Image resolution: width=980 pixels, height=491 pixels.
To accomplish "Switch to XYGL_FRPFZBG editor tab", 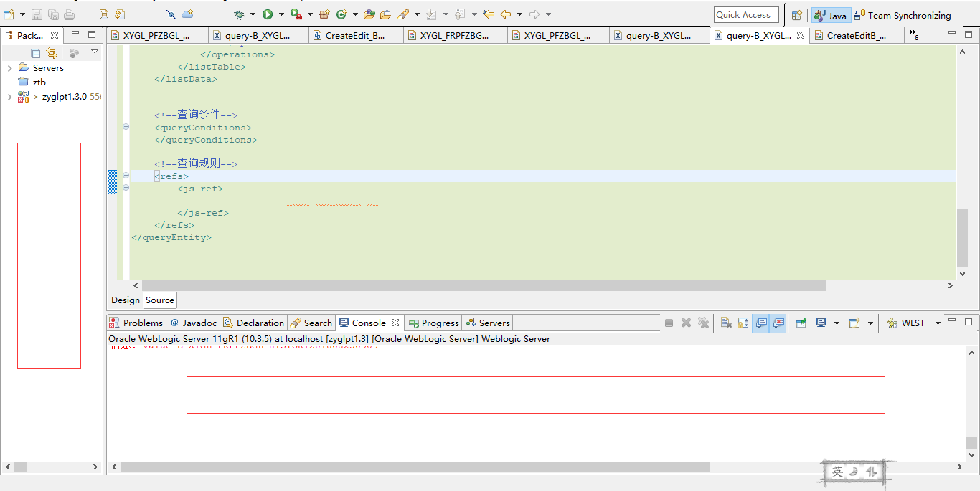I will coord(455,35).
